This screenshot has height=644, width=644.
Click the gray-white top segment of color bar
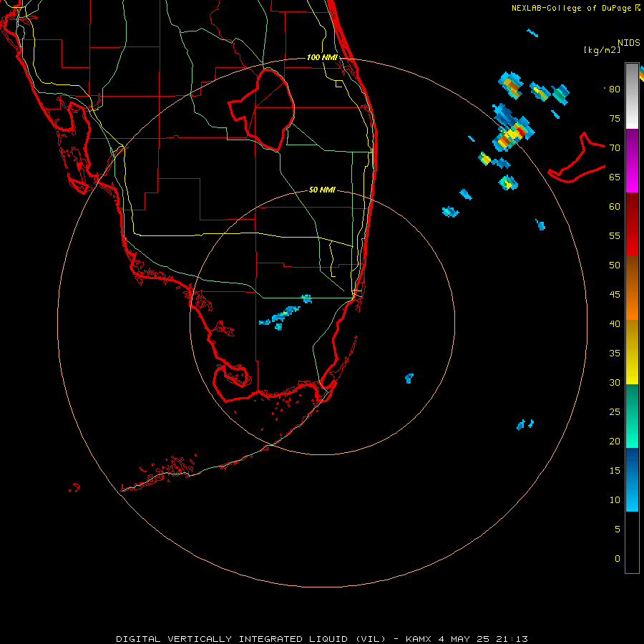pyautogui.click(x=632, y=96)
